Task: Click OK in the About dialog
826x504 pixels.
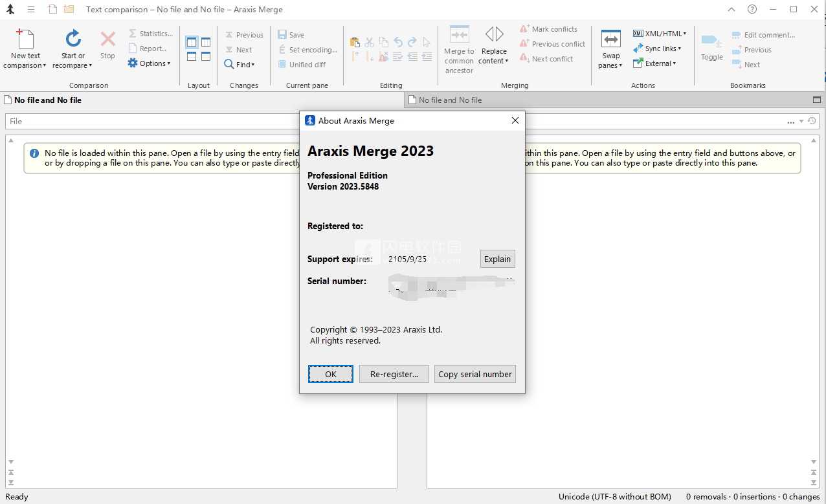Action: tap(331, 374)
